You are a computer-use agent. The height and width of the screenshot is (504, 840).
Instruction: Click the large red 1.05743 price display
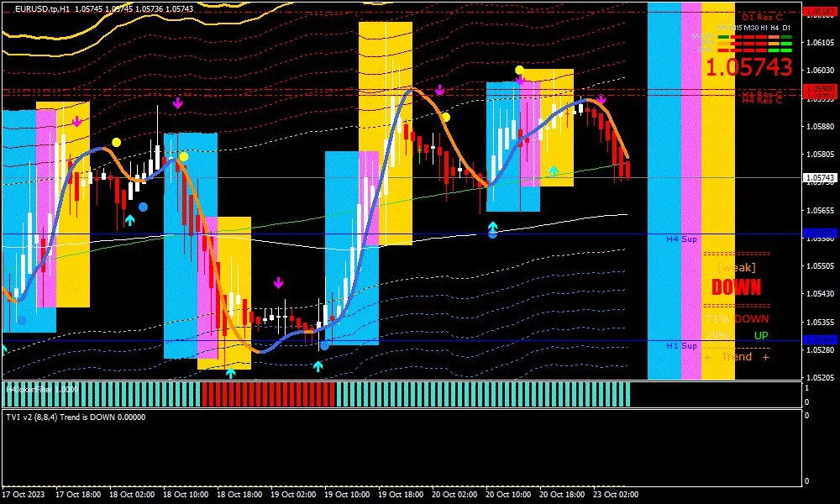click(748, 67)
